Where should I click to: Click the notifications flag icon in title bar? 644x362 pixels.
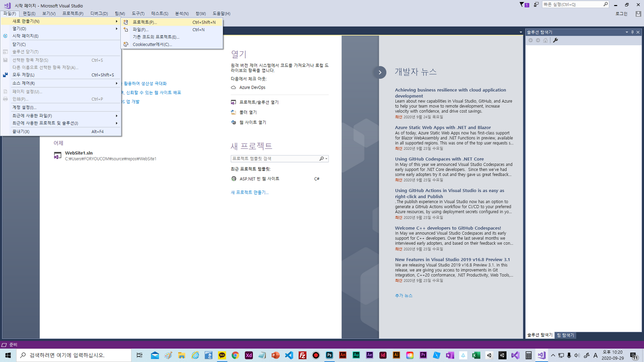(523, 5)
